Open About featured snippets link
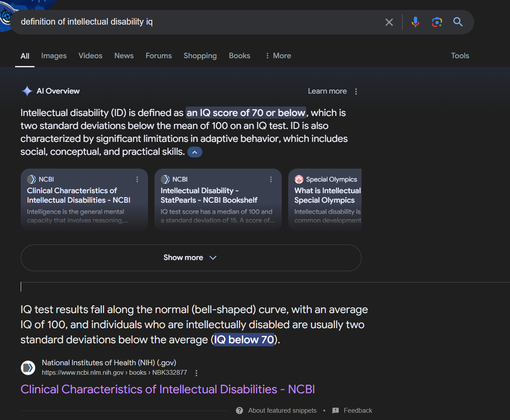Image resolution: width=510 pixels, height=420 pixels. [282, 411]
